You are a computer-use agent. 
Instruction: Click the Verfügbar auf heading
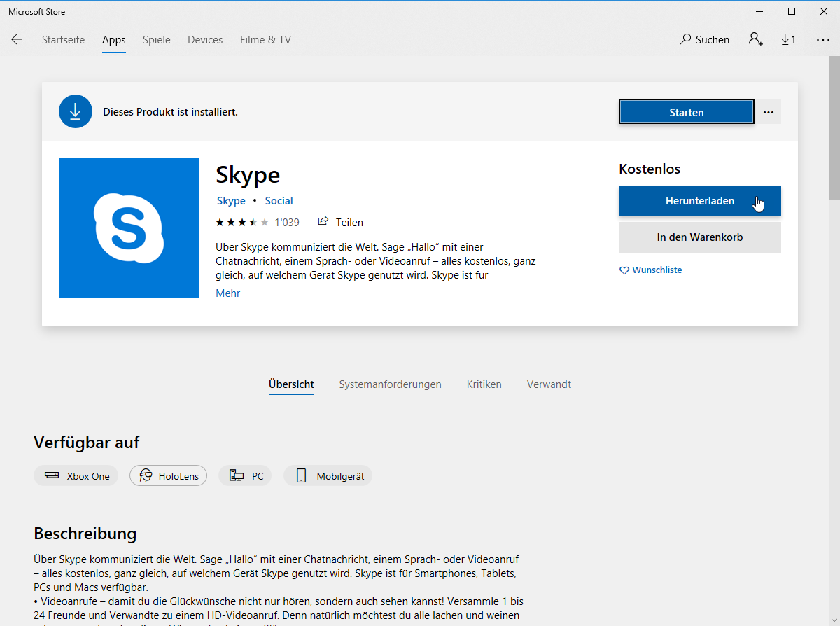pyautogui.click(x=87, y=443)
